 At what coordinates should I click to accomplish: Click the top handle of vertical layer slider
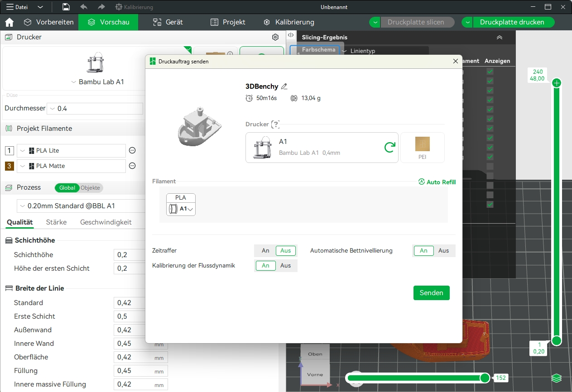[x=557, y=83]
